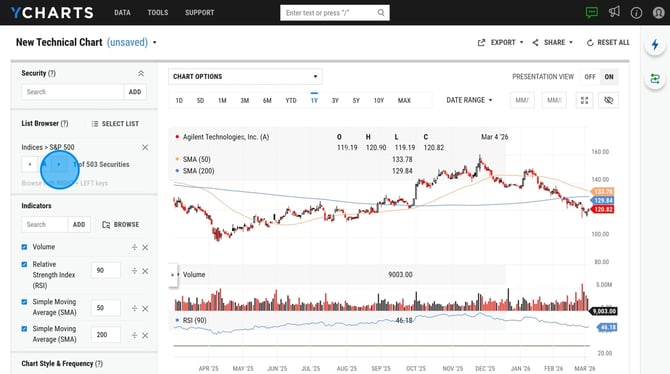Image resolution: width=670 pixels, height=374 pixels.
Task: Click the YCharts logo
Action: 52,12
